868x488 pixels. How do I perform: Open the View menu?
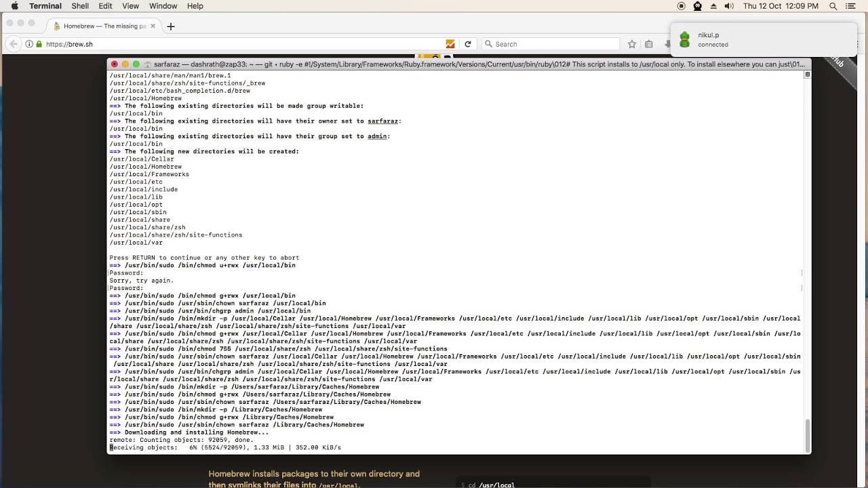point(130,6)
